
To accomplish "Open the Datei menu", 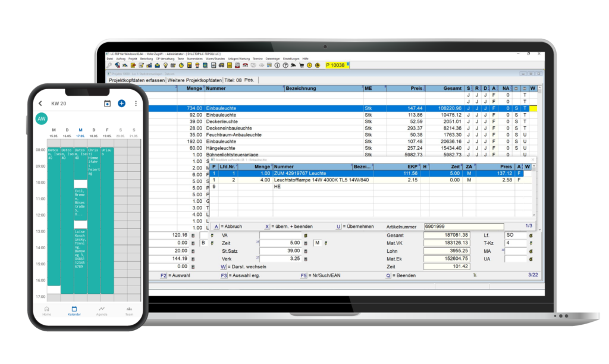I will (110, 59).
